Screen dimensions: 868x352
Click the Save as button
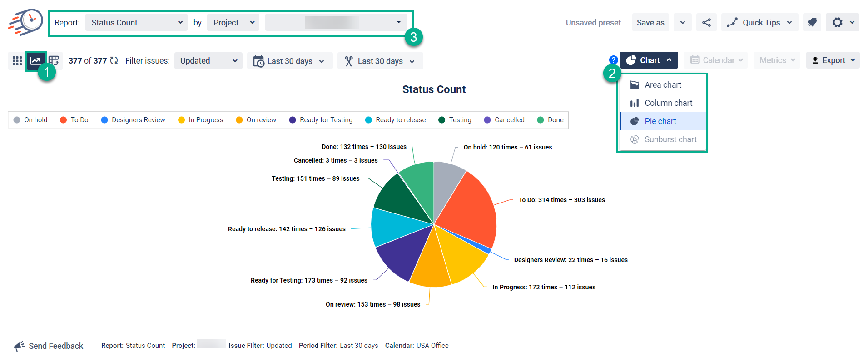click(650, 22)
